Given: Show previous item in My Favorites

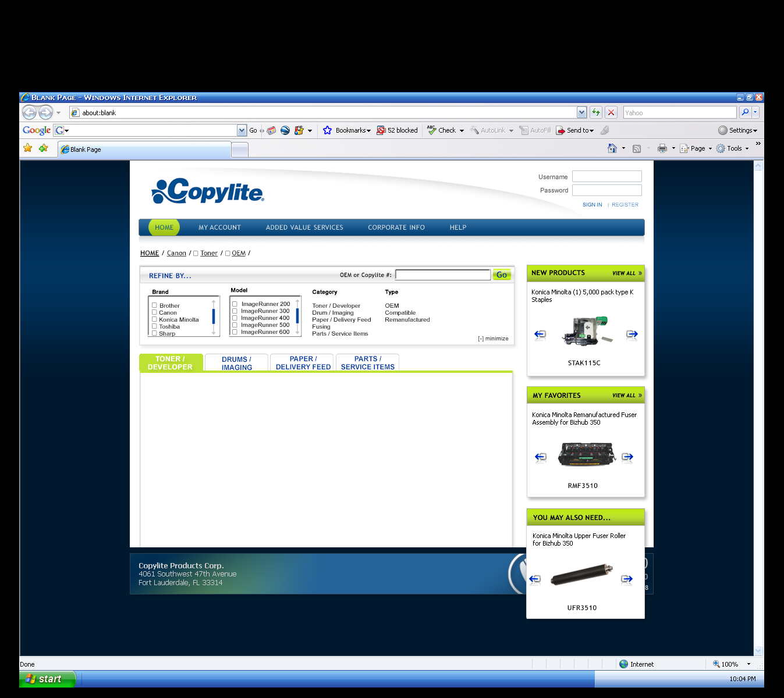Looking at the screenshot, I should point(541,457).
